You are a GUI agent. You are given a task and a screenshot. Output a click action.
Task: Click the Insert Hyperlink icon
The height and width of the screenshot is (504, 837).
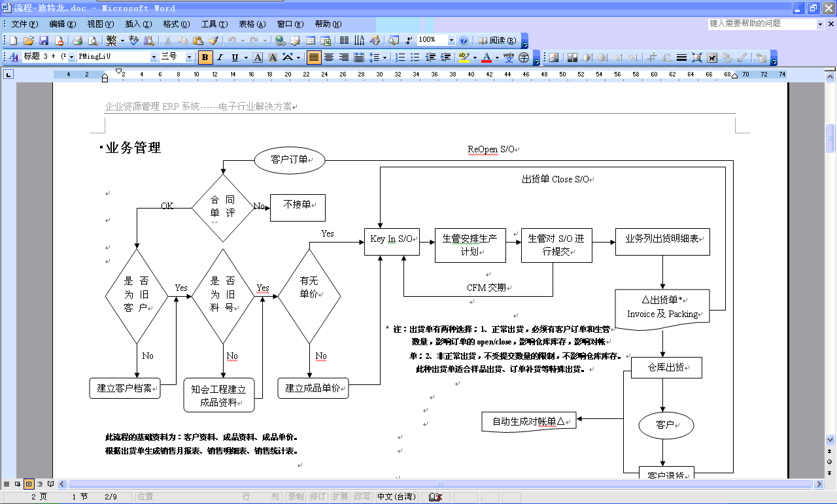point(280,41)
